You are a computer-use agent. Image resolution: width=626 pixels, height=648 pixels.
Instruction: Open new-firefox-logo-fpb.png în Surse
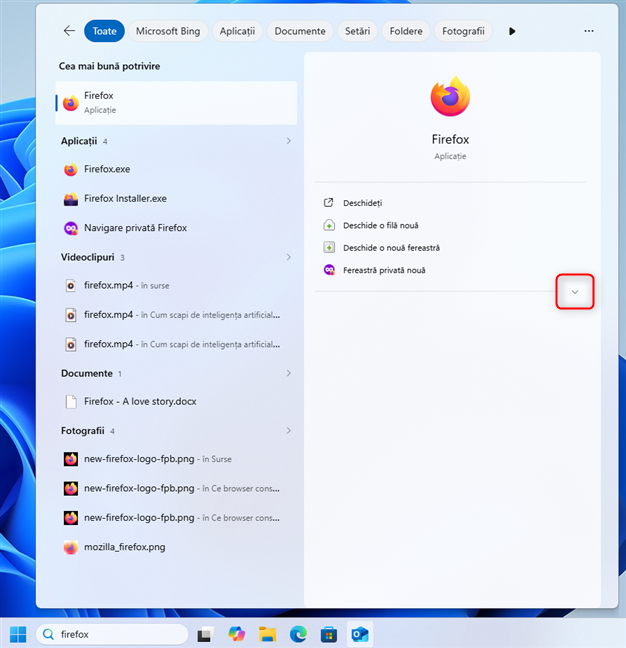pos(176,459)
